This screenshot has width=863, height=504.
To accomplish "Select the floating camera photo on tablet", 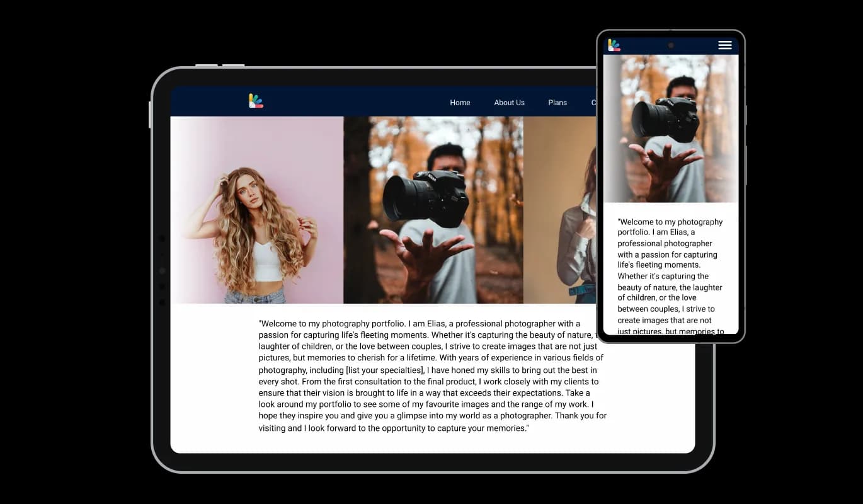I will (433, 210).
